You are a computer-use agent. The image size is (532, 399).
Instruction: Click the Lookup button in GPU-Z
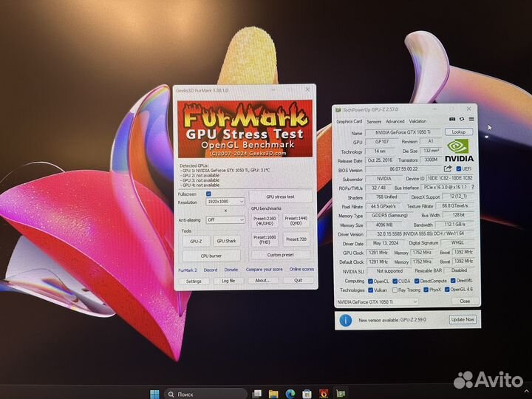point(458,132)
